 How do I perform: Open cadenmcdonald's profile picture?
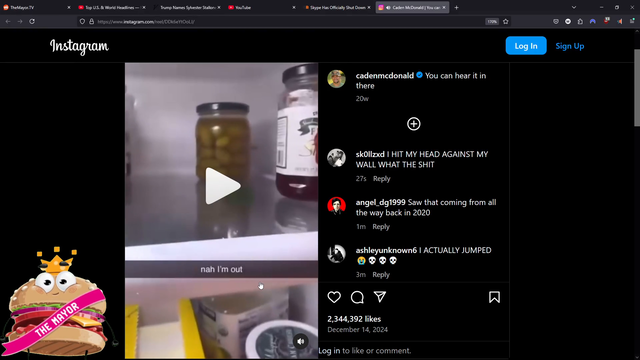pyautogui.click(x=336, y=79)
